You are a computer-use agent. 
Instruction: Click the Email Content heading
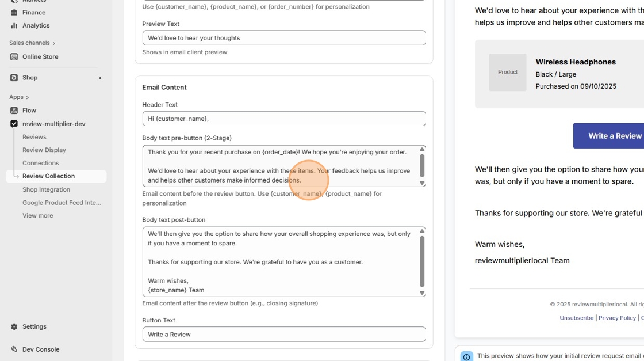pyautogui.click(x=164, y=87)
